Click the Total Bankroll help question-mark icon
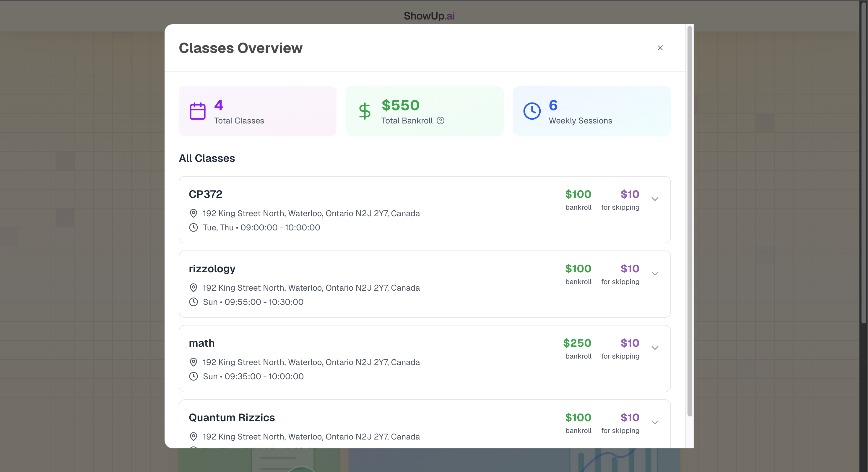Viewport: 868px width, 472px height. coord(440,121)
